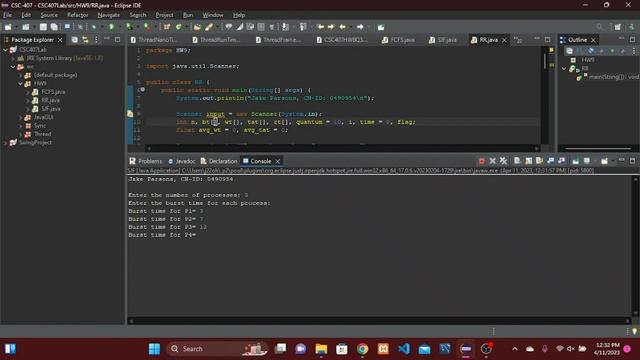Switch to the Declaration tab
Viewport: 640px width, 360px height.
[219, 161]
